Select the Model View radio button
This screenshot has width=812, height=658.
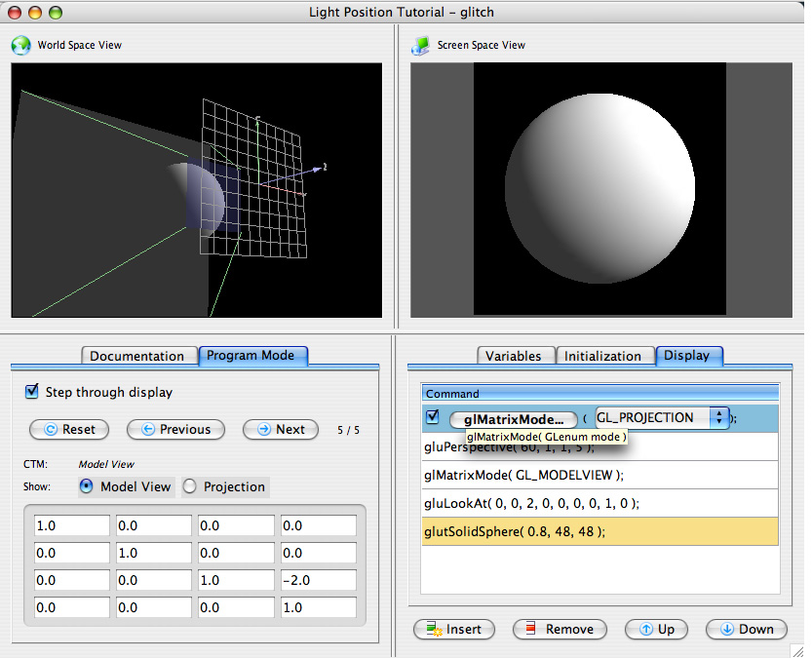point(87,486)
